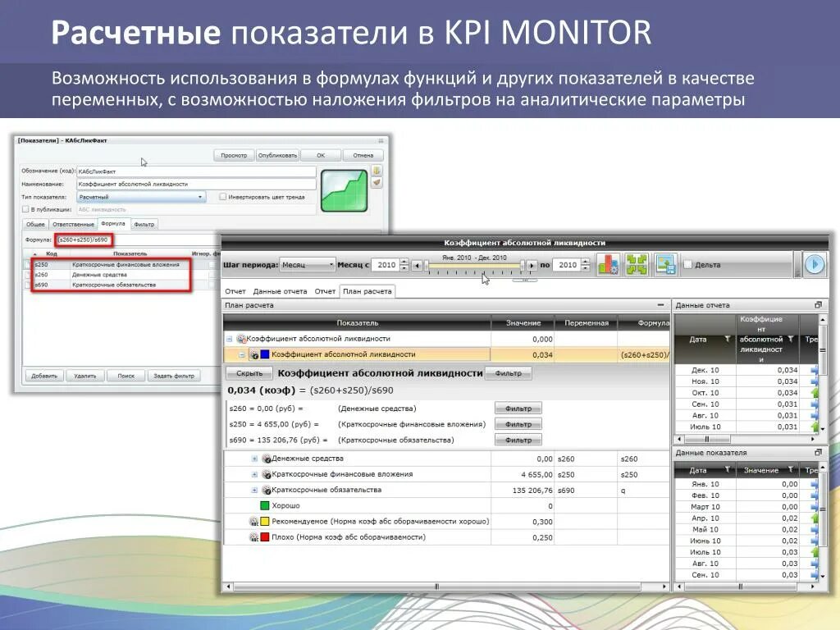Toggle the Дельта checkbox

[688, 265]
